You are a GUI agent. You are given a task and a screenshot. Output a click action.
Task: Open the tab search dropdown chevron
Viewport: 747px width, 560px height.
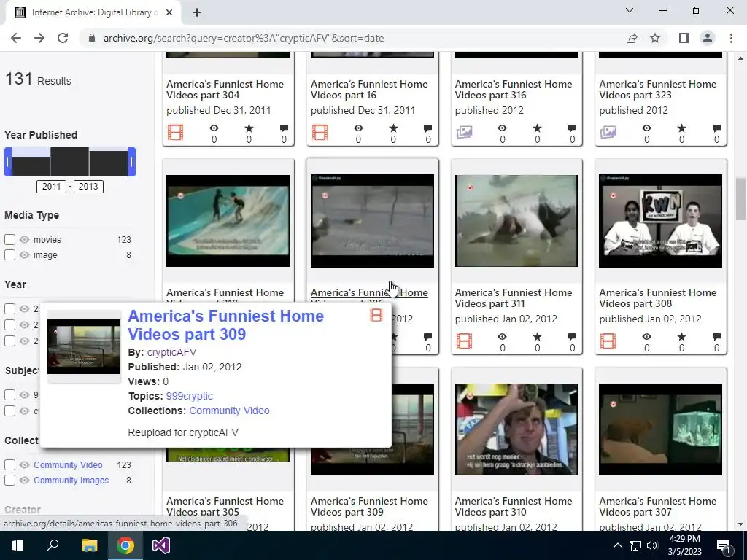tap(630, 10)
